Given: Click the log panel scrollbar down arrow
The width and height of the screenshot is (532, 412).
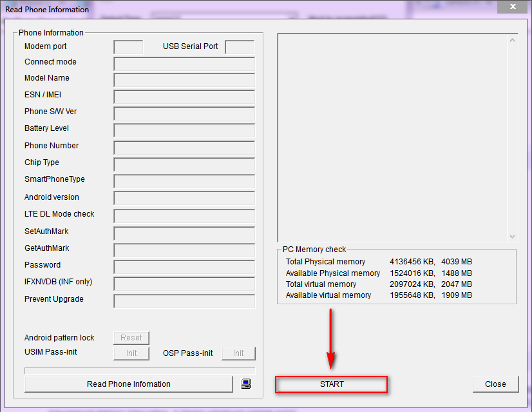Looking at the screenshot, I should (513, 237).
